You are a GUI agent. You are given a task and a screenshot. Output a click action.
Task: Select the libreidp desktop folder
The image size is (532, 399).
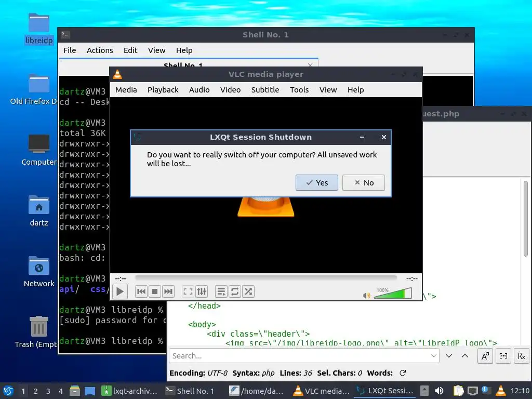[39, 29]
